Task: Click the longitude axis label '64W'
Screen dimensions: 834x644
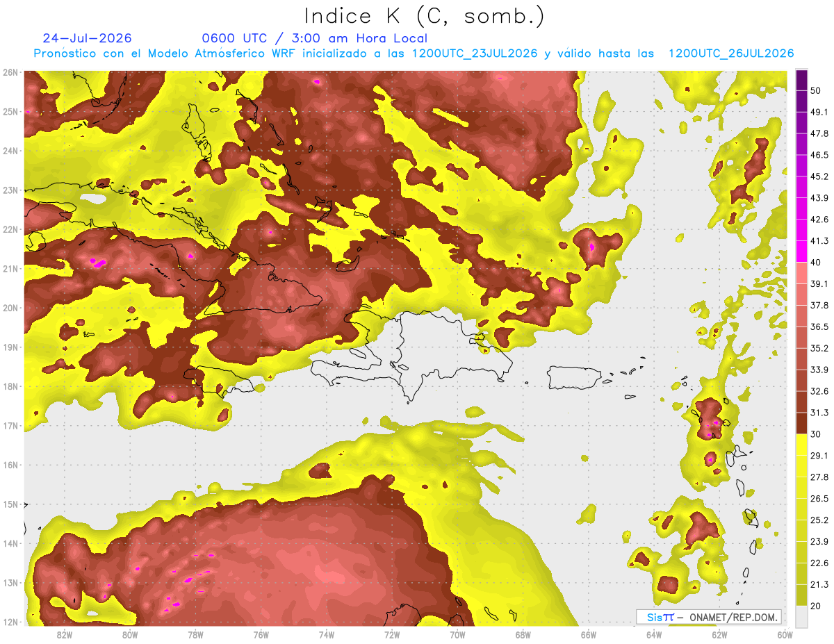Action: click(654, 634)
